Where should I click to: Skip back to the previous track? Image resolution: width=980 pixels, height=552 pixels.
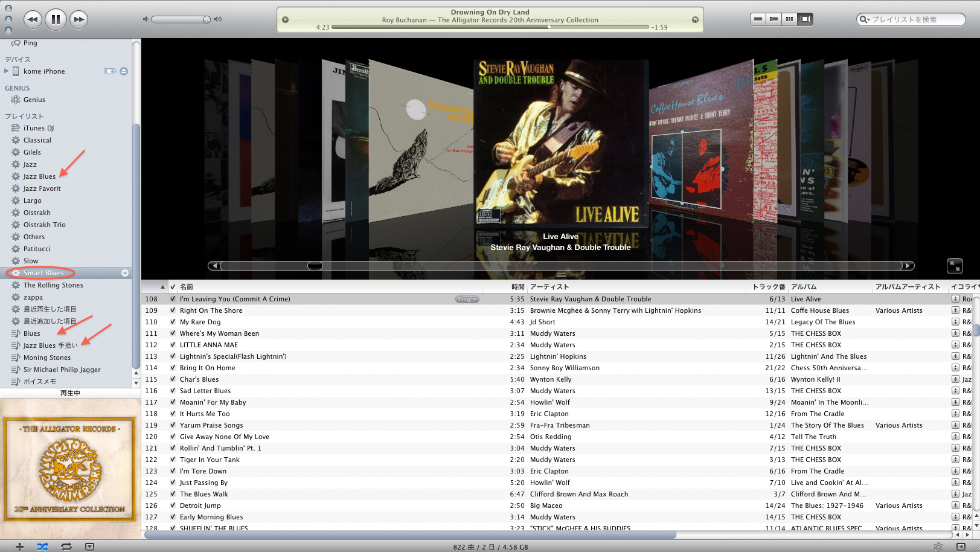point(33,19)
